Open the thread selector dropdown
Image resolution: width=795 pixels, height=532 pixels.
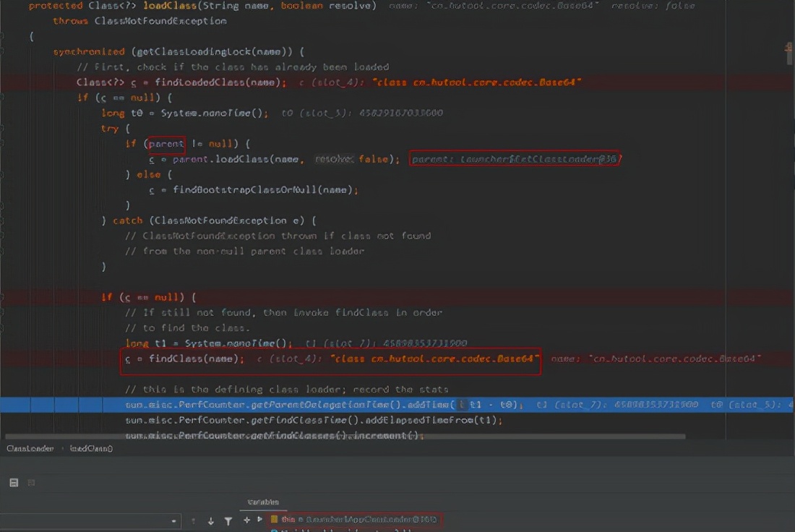(x=90, y=521)
